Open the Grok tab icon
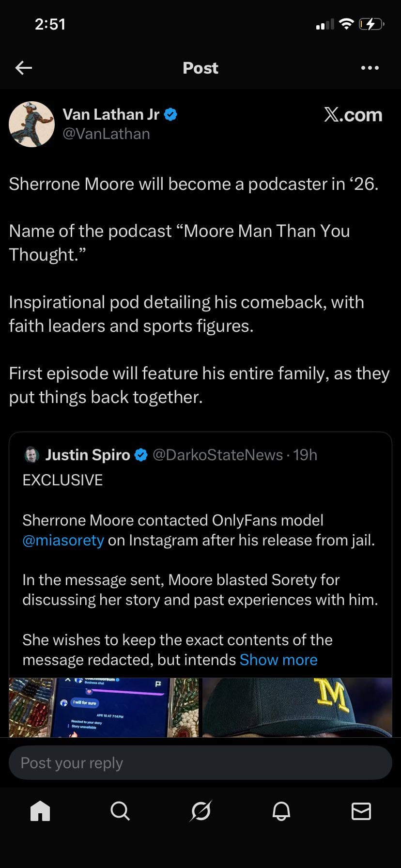This screenshot has height=868, width=401. [x=200, y=810]
